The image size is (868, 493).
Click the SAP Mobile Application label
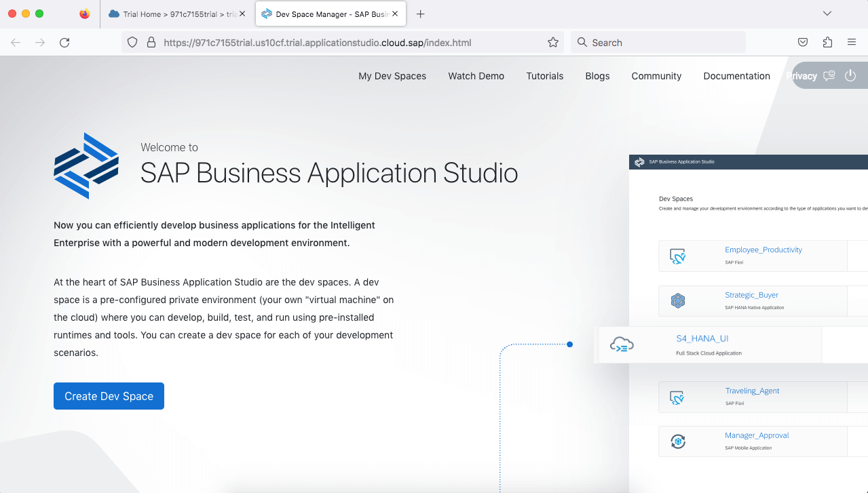click(748, 448)
